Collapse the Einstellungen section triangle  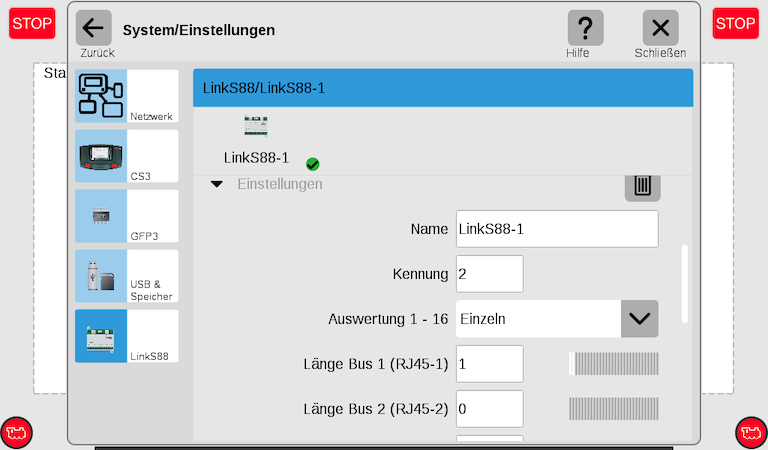[216, 185]
